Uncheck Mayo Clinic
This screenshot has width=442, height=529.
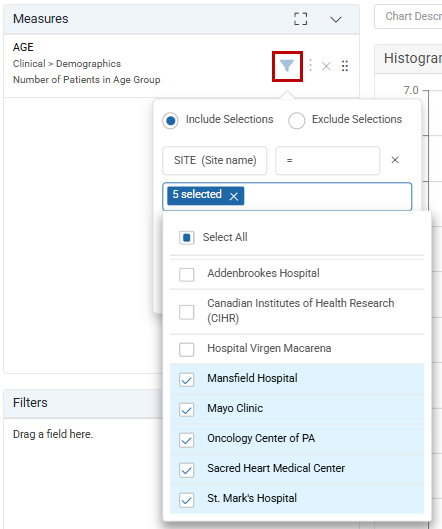coord(187,409)
